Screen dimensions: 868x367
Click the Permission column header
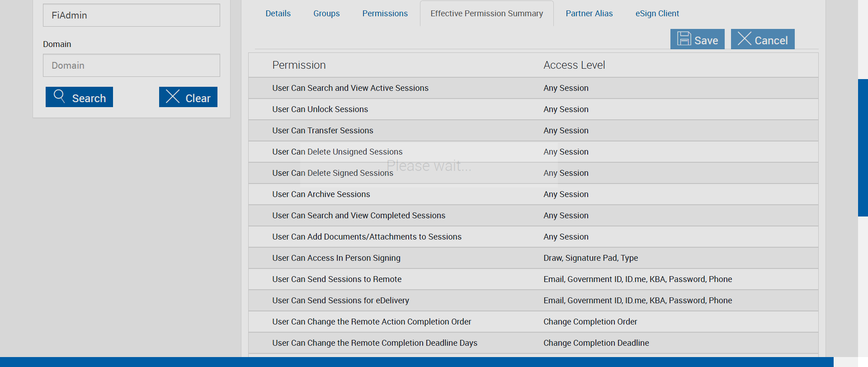click(299, 65)
